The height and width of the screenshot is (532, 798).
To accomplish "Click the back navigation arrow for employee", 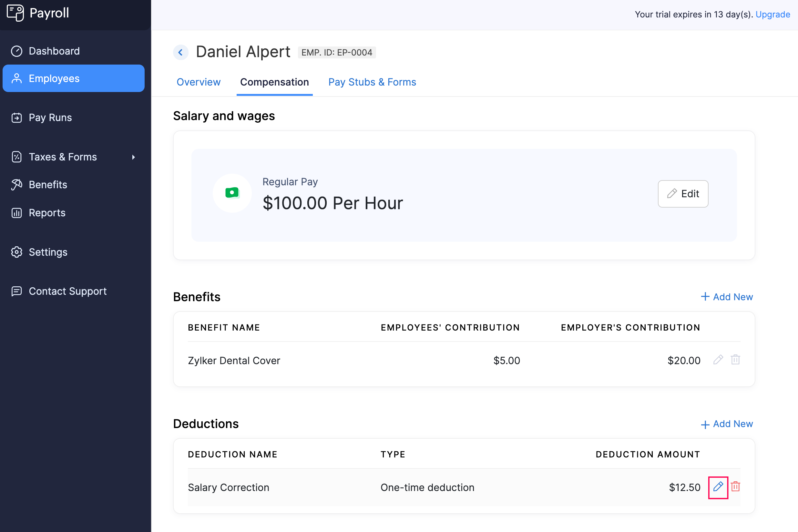I will tap(182, 53).
